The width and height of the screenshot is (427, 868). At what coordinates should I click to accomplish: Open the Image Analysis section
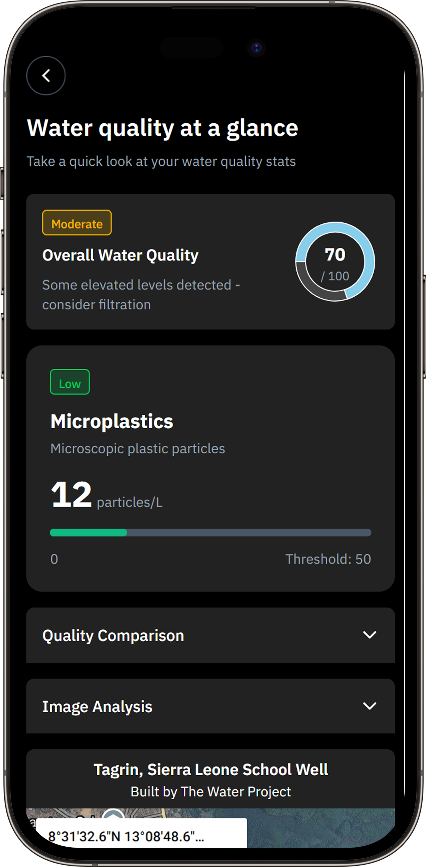(x=97, y=707)
